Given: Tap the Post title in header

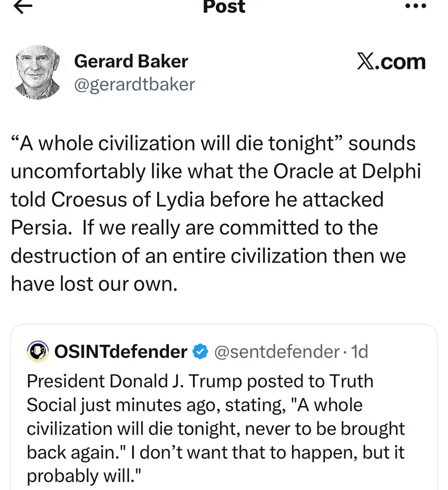Looking at the screenshot, I should point(224,6).
